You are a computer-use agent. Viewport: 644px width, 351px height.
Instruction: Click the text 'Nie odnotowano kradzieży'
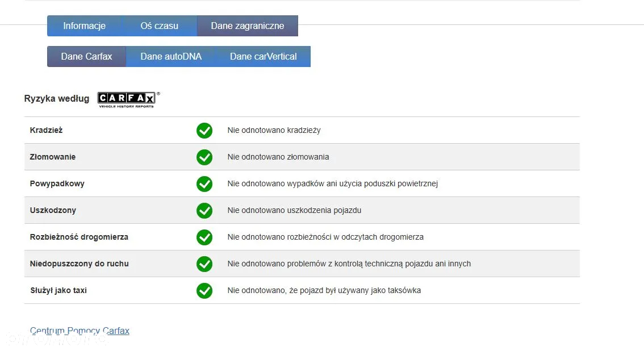pos(274,130)
